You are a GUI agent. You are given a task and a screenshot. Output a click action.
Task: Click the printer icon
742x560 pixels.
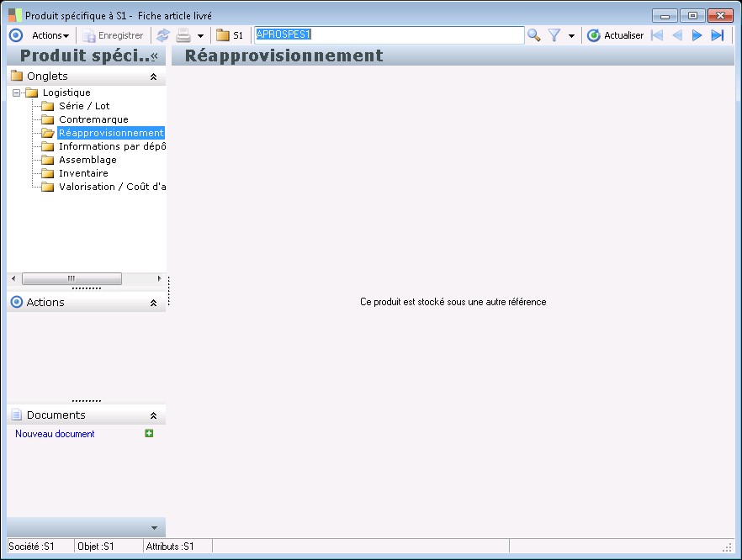tap(183, 35)
